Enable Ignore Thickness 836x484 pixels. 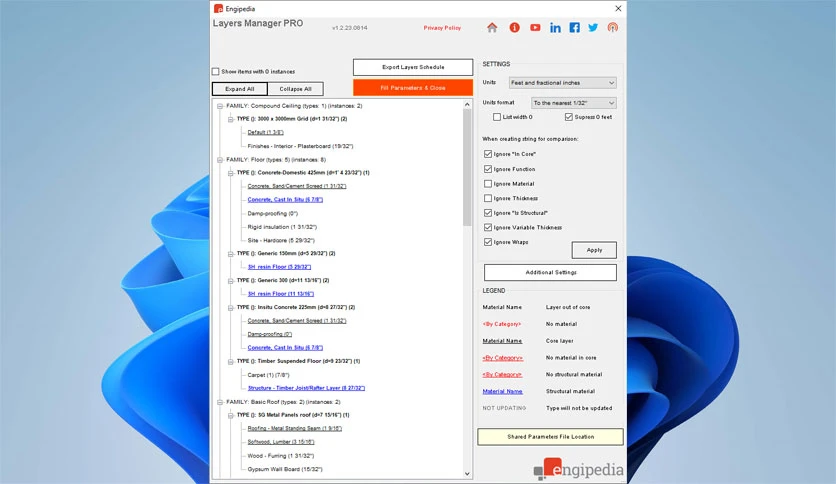click(x=487, y=198)
